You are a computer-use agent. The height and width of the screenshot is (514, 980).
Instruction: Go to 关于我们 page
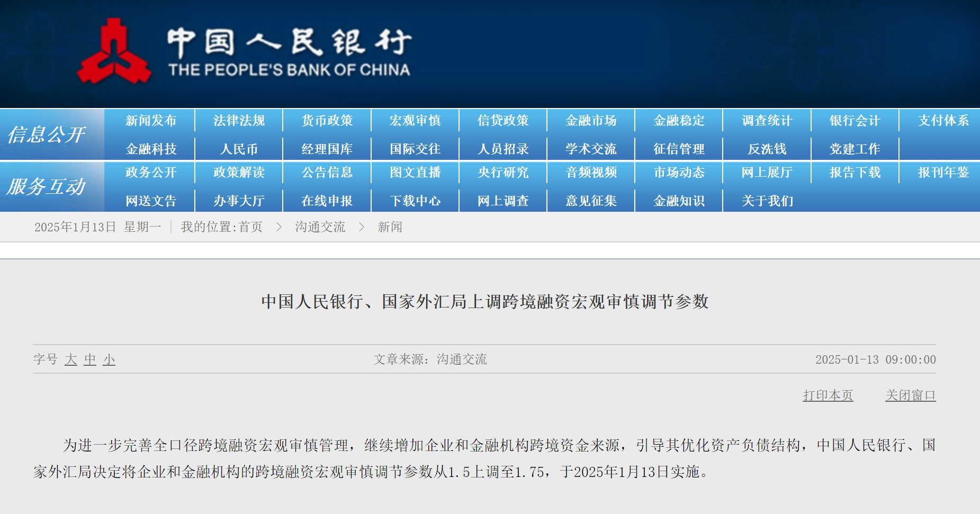click(x=767, y=201)
